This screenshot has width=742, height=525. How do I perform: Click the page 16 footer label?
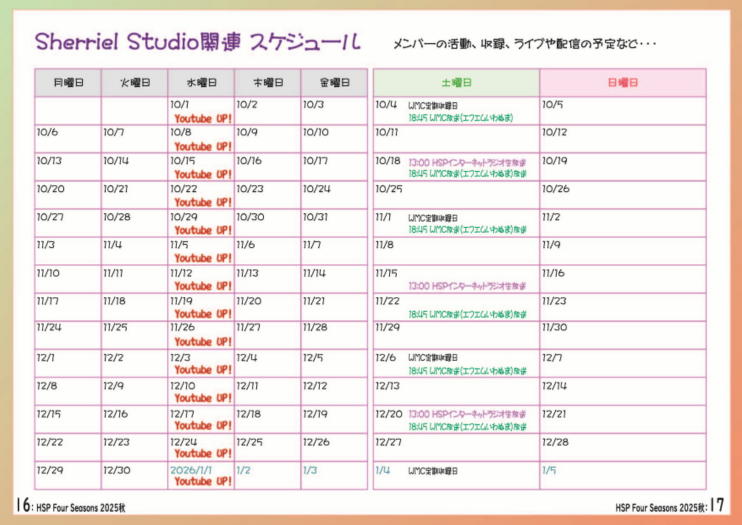click(x=70, y=506)
